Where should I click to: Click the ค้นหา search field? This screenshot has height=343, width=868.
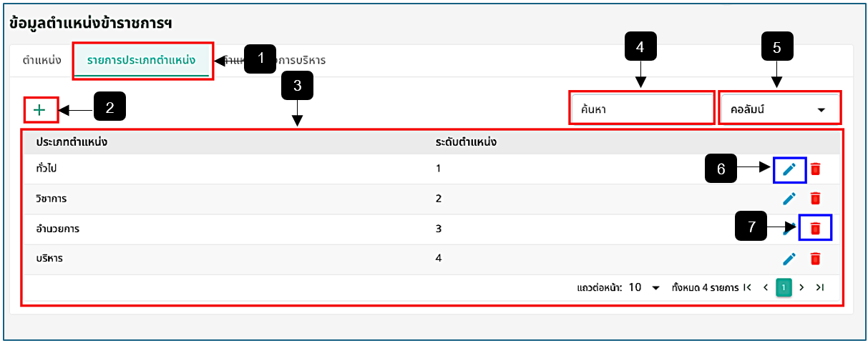642,110
